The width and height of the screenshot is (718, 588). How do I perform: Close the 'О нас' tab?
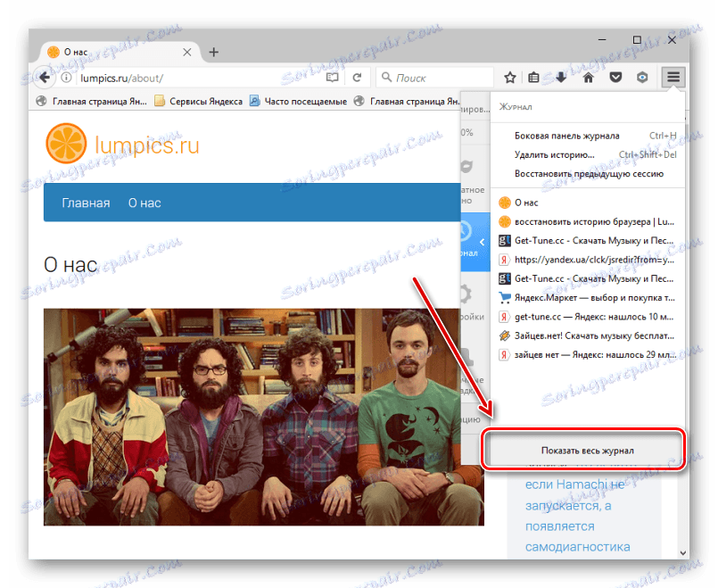[x=186, y=53]
